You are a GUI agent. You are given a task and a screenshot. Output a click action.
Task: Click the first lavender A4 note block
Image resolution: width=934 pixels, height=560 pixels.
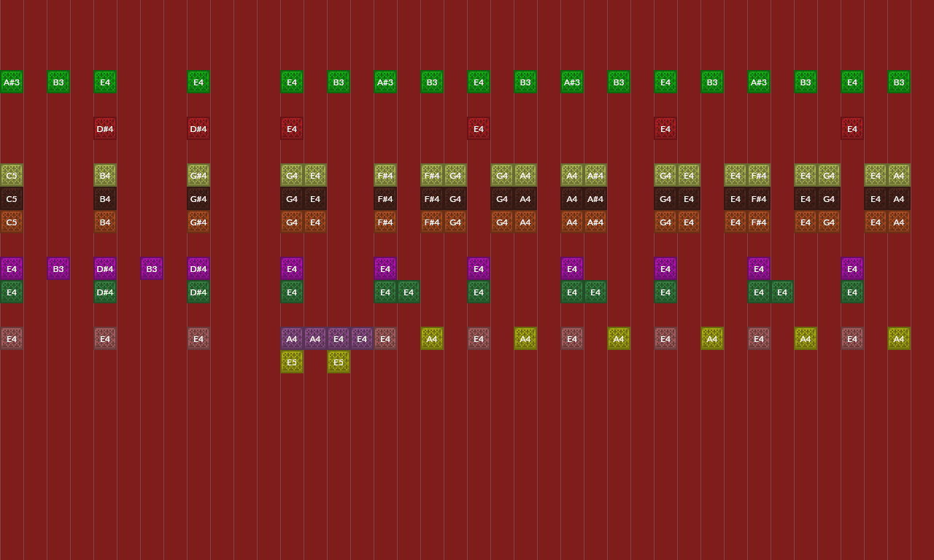[x=292, y=338]
